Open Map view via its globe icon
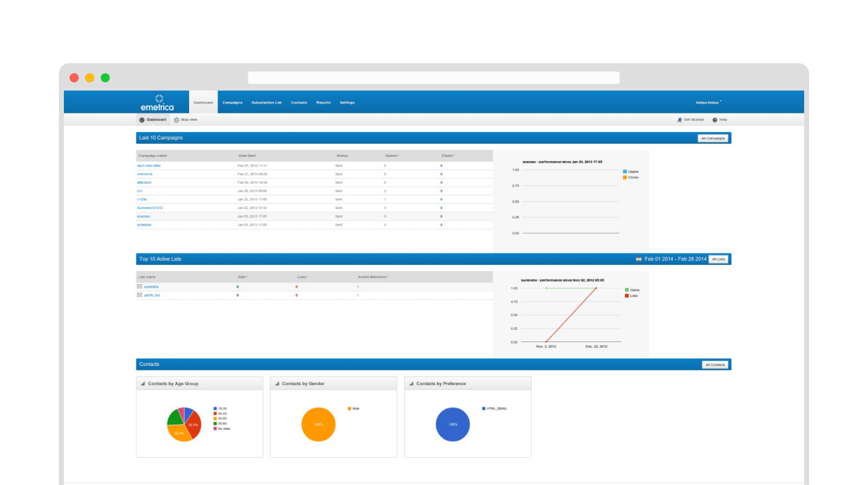This screenshot has width=868, height=485. click(177, 120)
